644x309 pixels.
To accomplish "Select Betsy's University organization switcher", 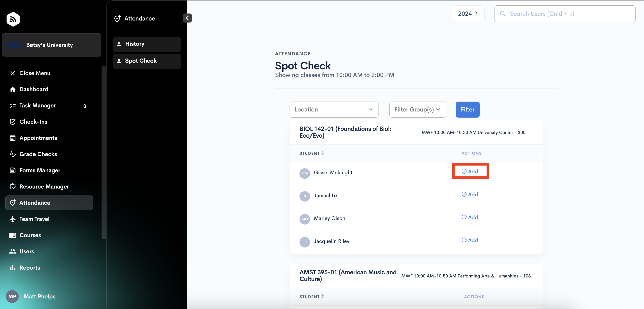I will [x=52, y=45].
